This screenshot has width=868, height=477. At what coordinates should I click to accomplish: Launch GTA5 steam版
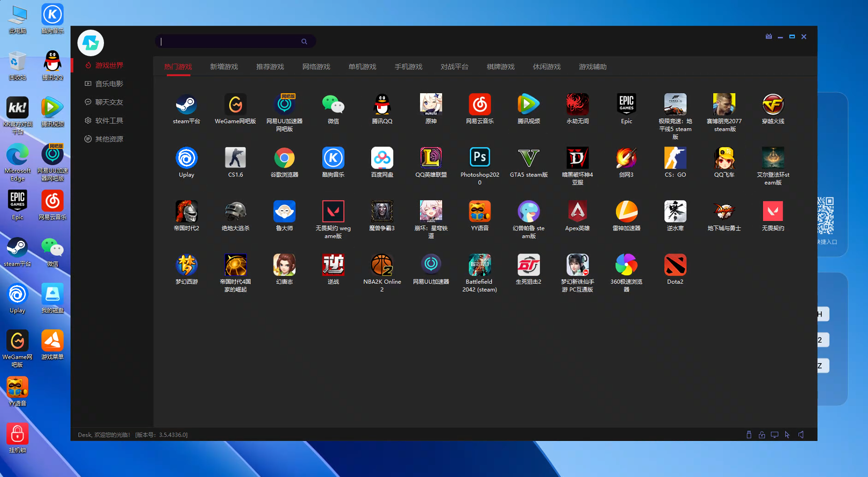(x=529, y=158)
